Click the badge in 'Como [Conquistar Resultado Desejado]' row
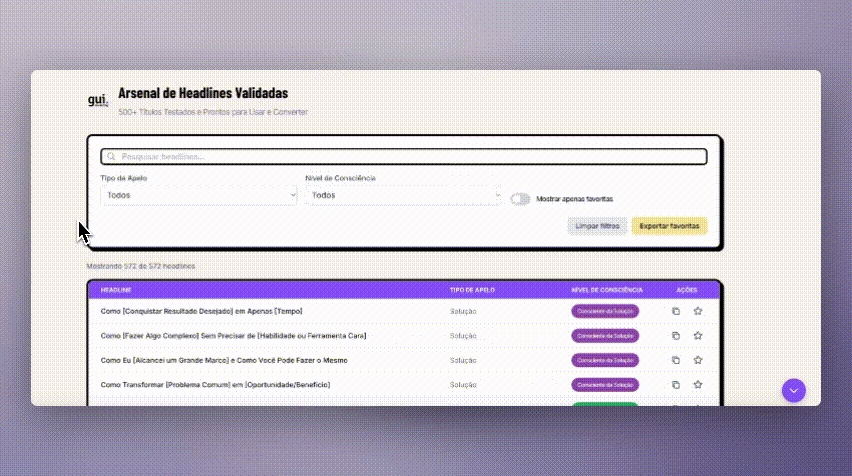The image size is (852, 476). (605, 311)
